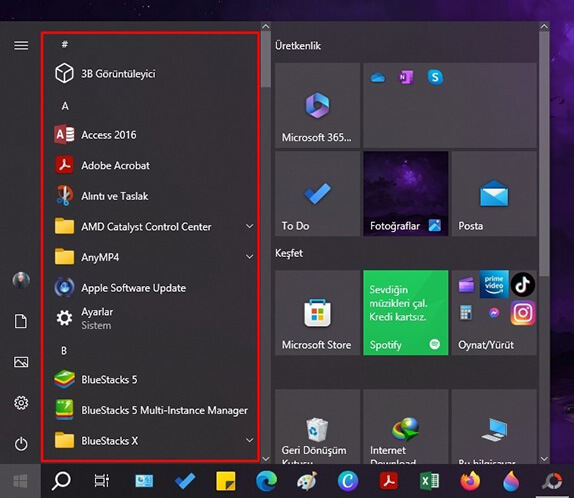
Task: Open Search on the taskbar
Action: tap(61, 481)
